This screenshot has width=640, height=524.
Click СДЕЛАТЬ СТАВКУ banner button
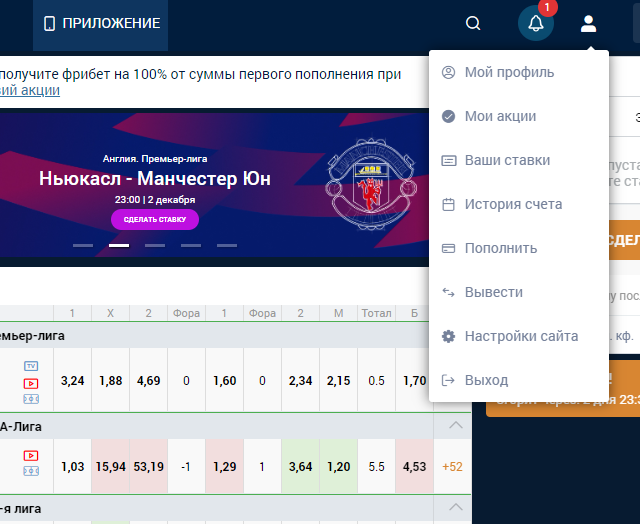point(155,220)
